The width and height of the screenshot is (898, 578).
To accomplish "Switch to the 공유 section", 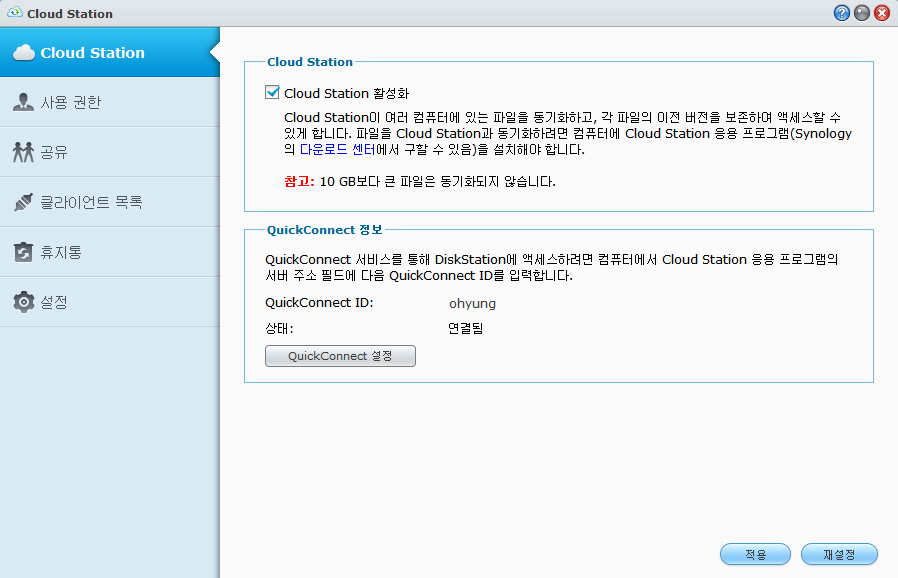I will 110,152.
